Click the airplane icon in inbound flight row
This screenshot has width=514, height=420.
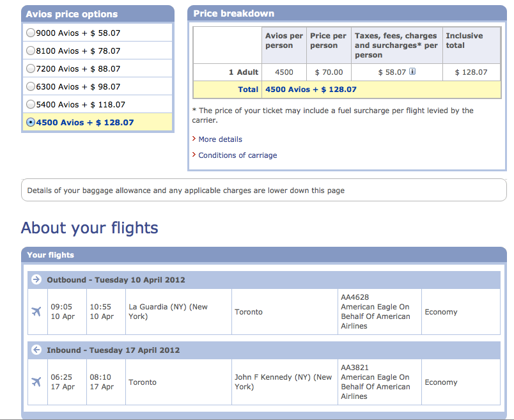(36, 382)
